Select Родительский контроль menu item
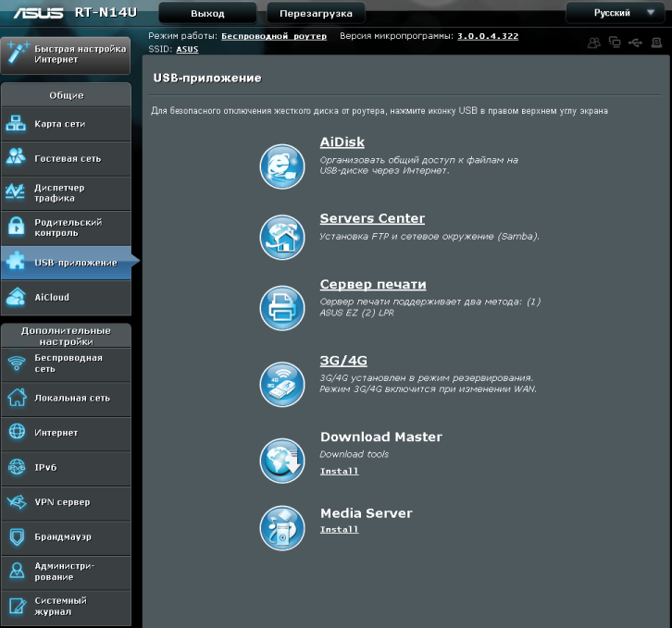Viewport: 672px width, 628px height. [x=66, y=228]
